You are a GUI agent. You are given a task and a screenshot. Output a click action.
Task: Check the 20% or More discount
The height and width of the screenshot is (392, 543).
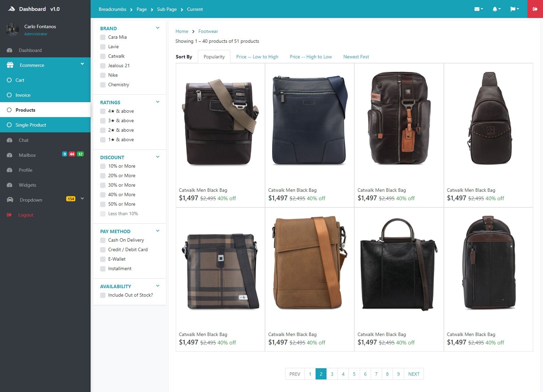pos(103,176)
